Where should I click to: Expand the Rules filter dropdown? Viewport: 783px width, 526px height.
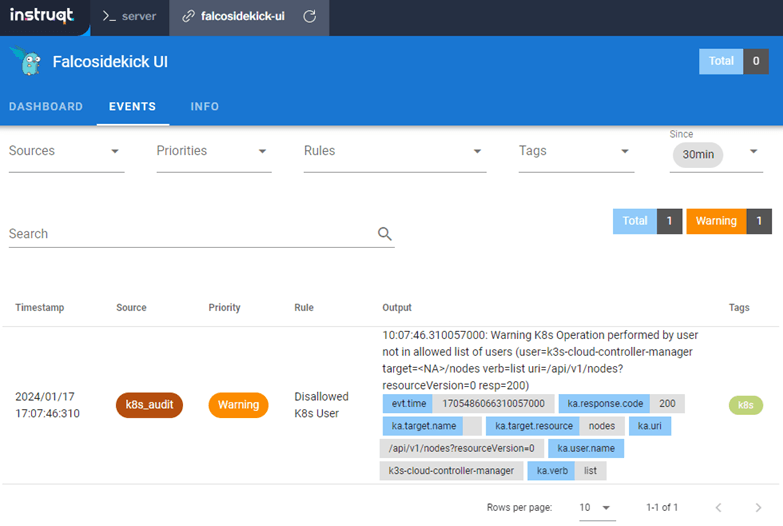(x=394, y=152)
